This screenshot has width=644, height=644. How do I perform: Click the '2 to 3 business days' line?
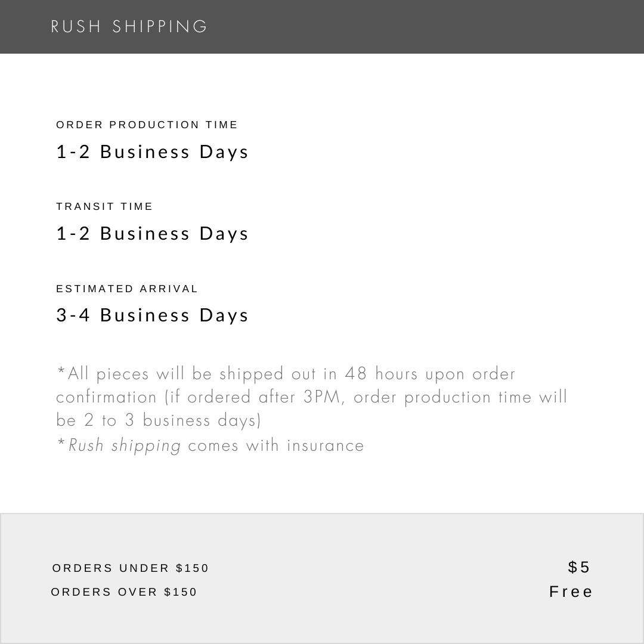pos(159,420)
